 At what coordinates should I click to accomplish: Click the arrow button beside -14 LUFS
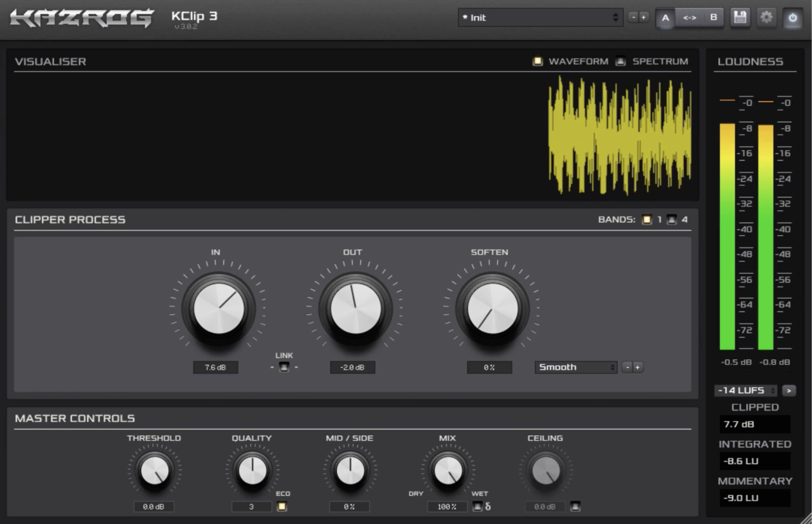click(x=789, y=390)
